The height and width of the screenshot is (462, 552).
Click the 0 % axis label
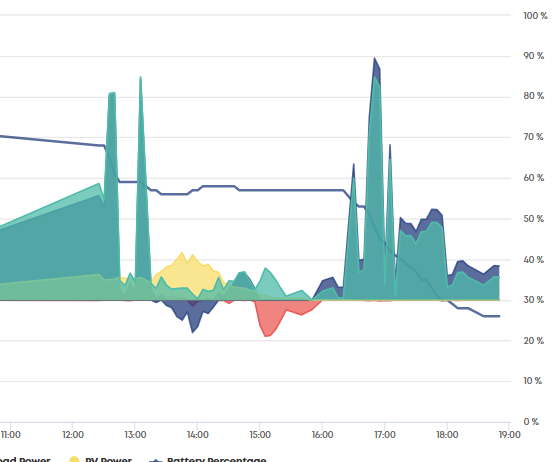coord(531,422)
